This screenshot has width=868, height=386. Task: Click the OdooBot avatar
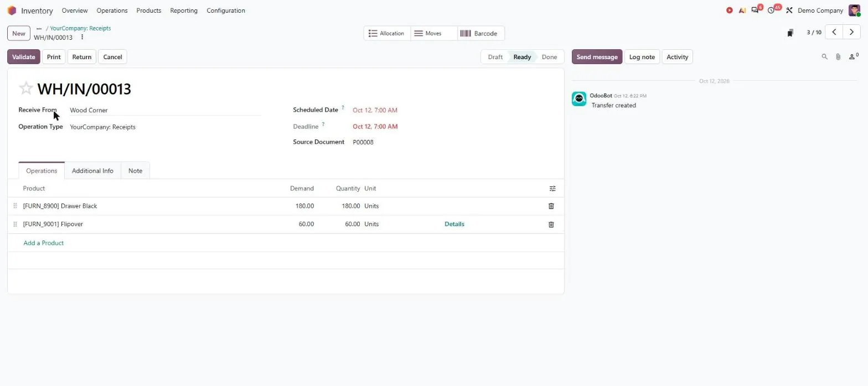[x=579, y=99]
